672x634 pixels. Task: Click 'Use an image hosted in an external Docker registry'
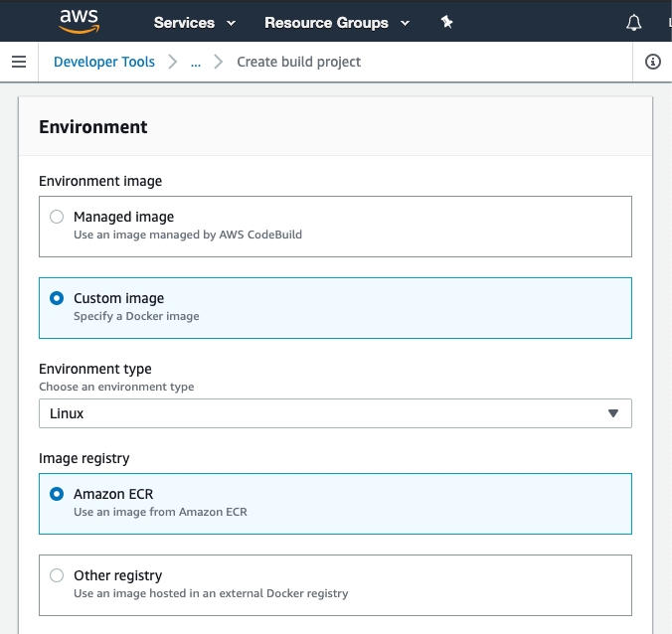[x=211, y=593]
